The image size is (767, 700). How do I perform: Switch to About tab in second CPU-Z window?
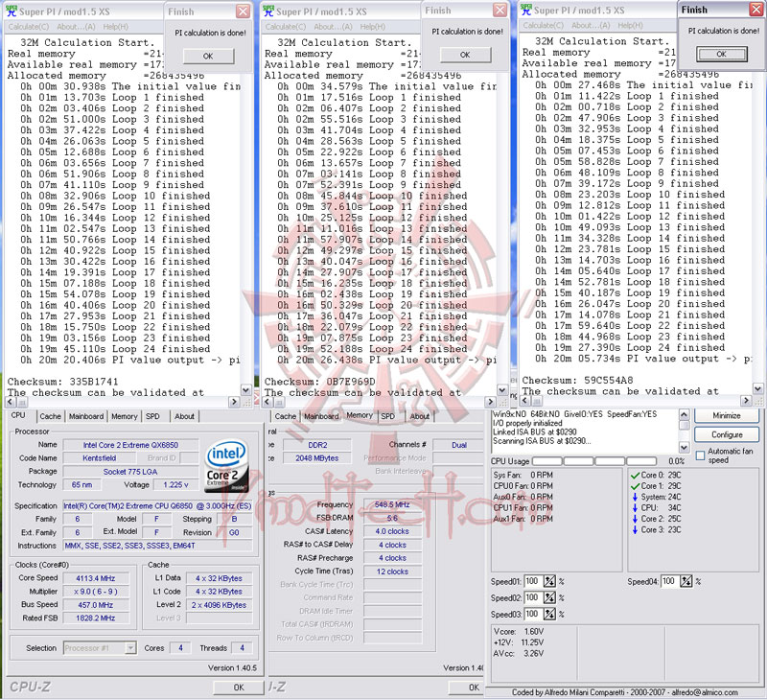(x=420, y=416)
